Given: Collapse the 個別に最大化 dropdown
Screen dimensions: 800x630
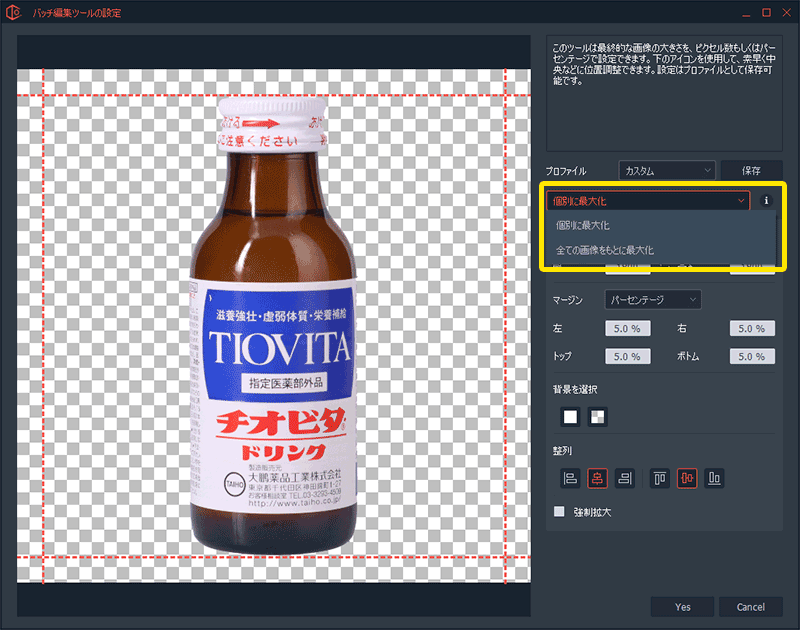Looking at the screenshot, I should (648, 200).
